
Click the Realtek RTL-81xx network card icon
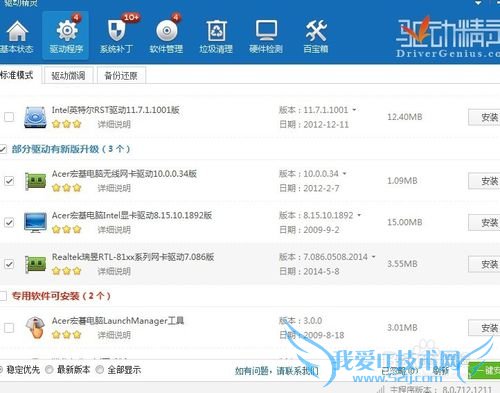(35, 264)
